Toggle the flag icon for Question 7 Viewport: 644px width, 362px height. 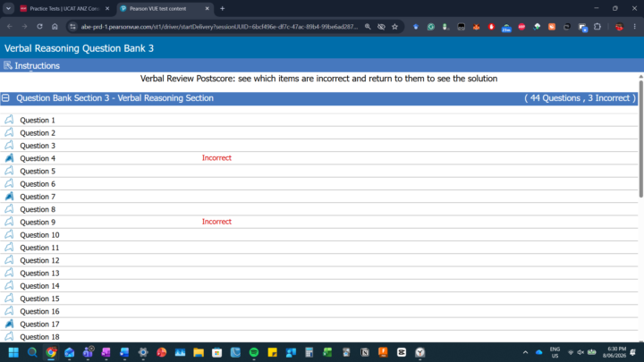9,196
